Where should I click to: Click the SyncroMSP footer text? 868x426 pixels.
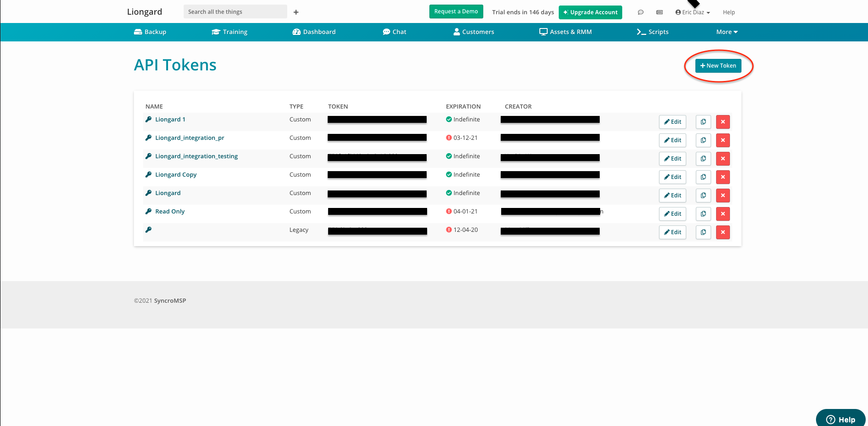tap(170, 300)
